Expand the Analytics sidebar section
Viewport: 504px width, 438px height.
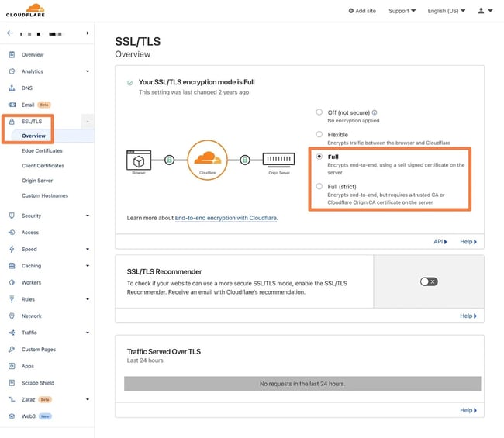click(x=87, y=71)
